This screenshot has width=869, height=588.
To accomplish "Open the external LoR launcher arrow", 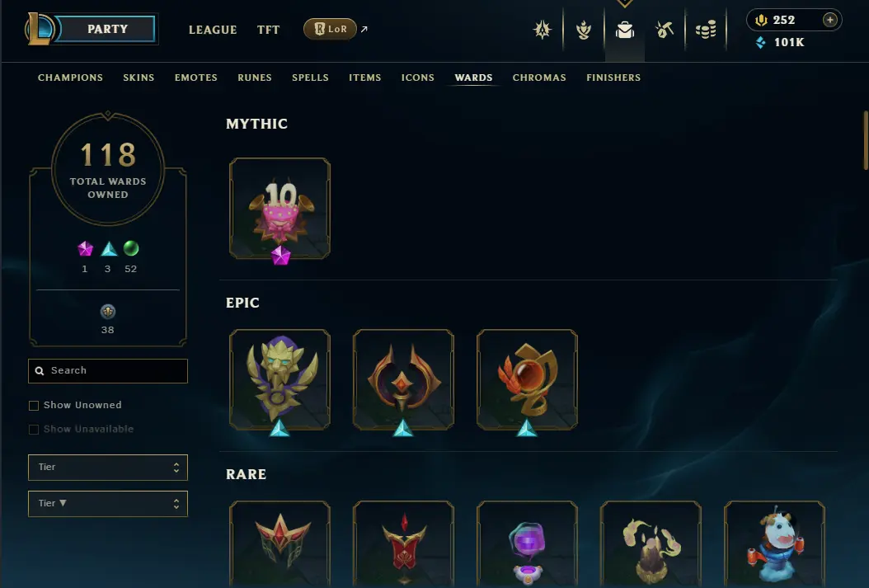I will pyautogui.click(x=364, y=29).
